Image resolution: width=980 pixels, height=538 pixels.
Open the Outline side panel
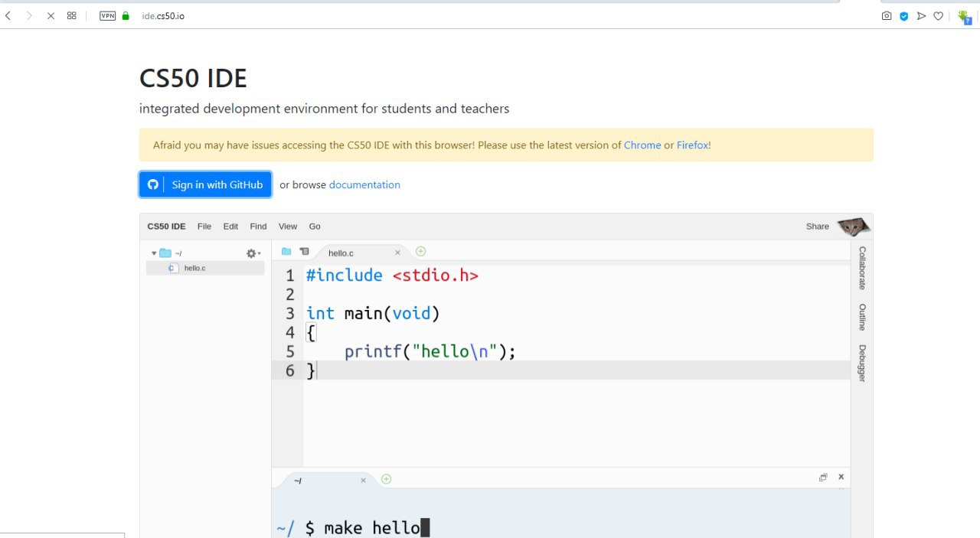point(861,317)
